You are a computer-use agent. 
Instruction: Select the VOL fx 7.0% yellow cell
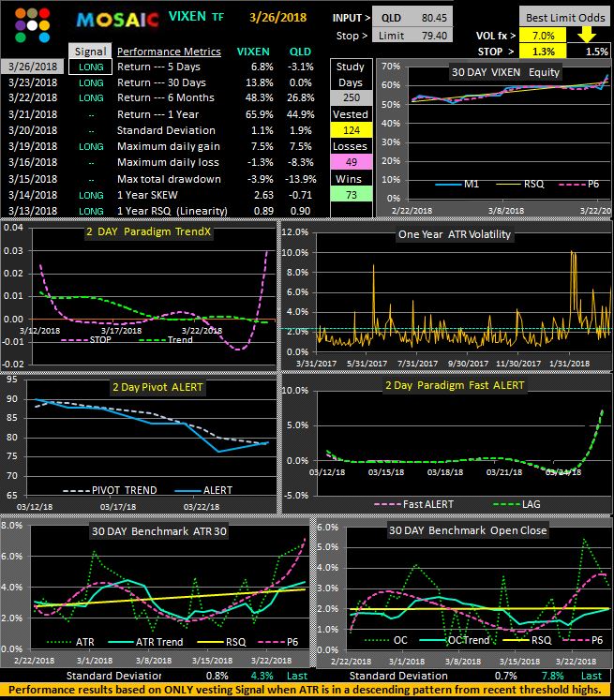pyautogui.click(x=543, y=36)
